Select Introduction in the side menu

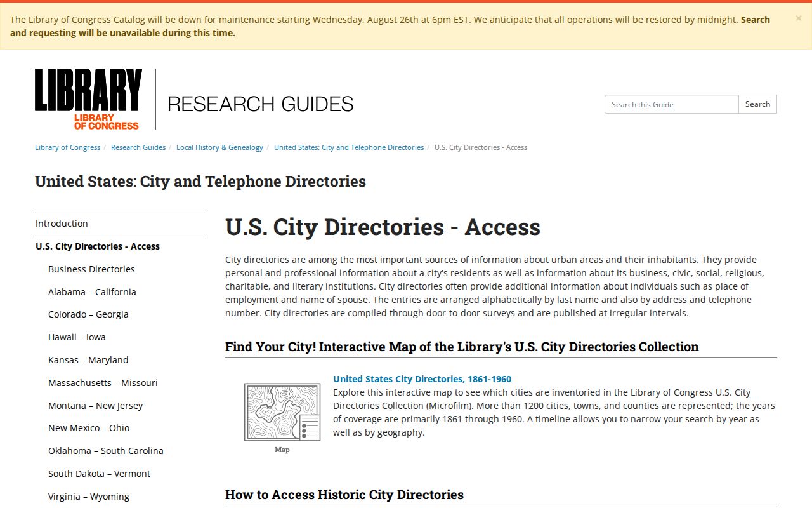click(x=121, y=224)
